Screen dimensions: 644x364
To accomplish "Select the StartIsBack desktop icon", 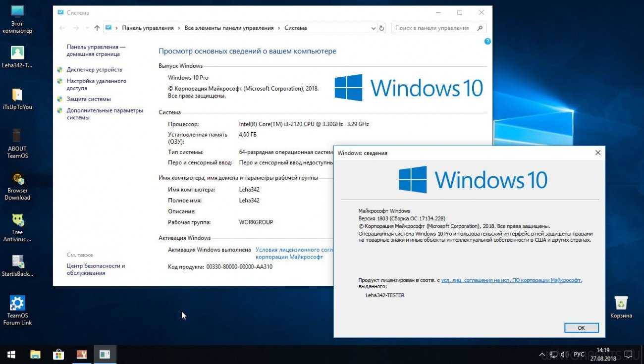I will tap(17, 265).
